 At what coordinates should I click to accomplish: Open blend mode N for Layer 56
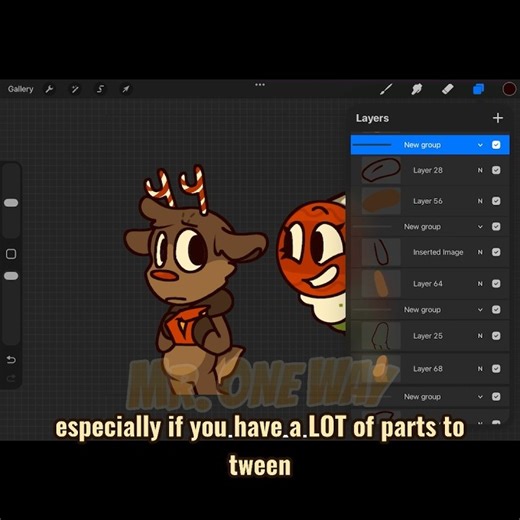480,201
